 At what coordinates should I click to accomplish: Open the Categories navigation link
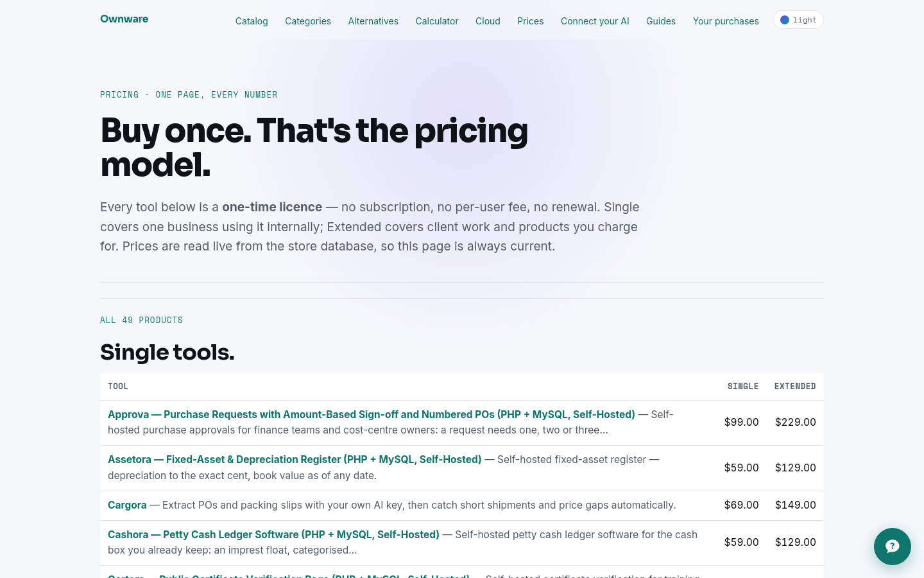pos(308,21)
